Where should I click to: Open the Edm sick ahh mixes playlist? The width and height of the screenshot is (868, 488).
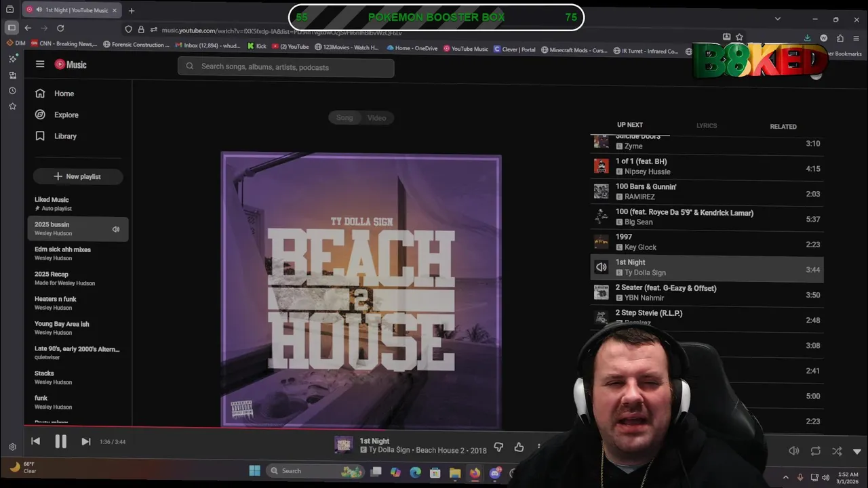78,253
